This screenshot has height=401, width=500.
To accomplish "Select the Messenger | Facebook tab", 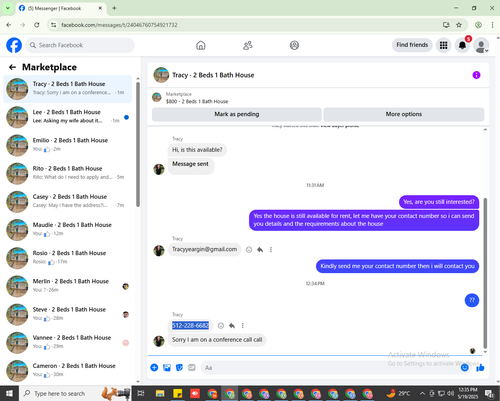I will (x=61, y=8).
